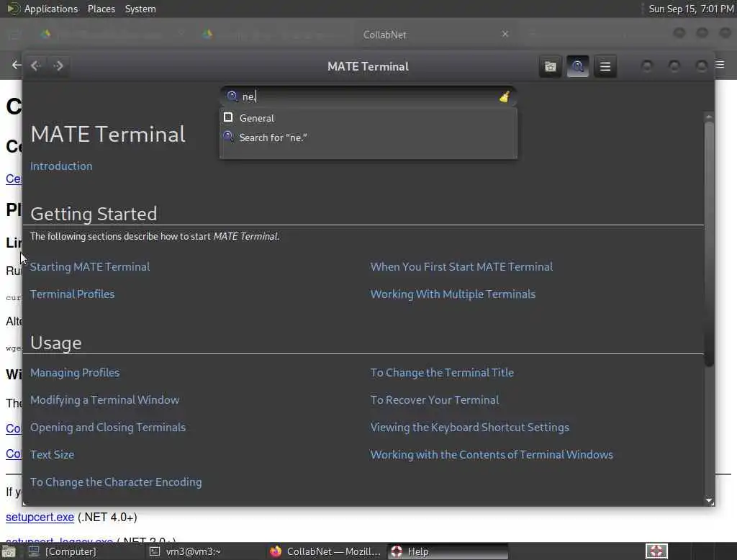The image size is (737, 560).
Task: Click the Help back navigation arrow
Action: click(x=36, y=66)
